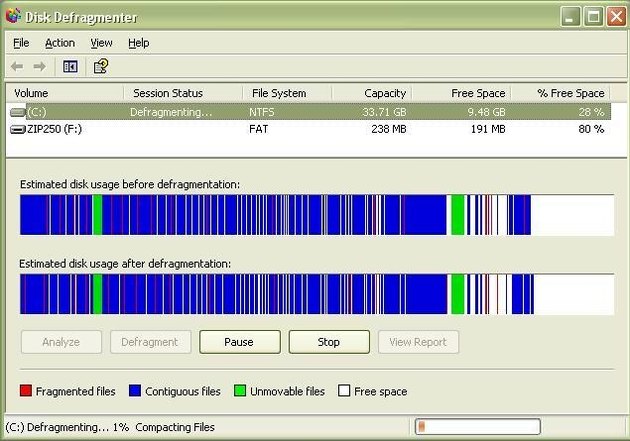Click the View Report button
The height and width of the screenshot is (441, 630).
[x=418, y=342]
